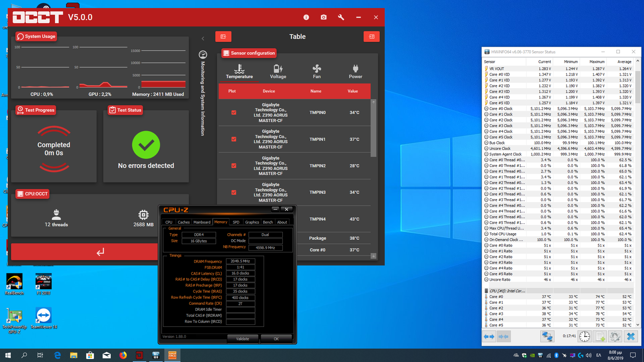The width and height of the screenshot is (644, 362).
Task: Open the Bench tab in CPU-Z
Action: 268,222
